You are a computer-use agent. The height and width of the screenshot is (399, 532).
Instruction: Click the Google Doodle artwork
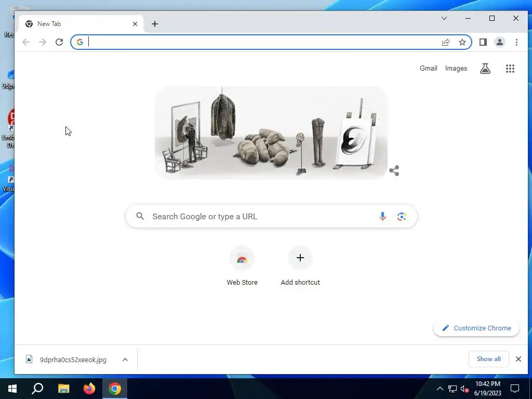pos(271,132)
